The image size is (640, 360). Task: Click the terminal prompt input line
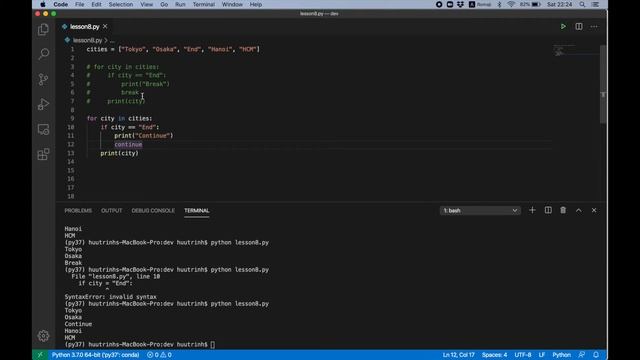[140, 344]
